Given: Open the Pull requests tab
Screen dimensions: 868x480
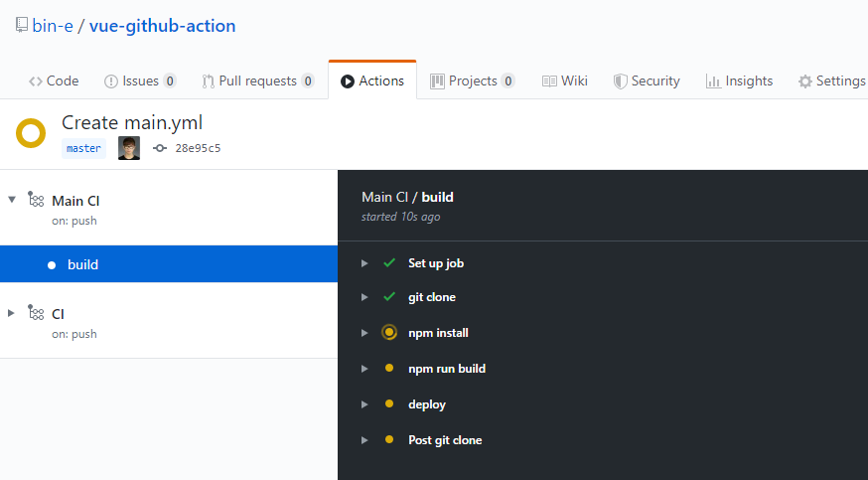Looking at the screenshot, I should pyautogui.click(x=258, y=80).
